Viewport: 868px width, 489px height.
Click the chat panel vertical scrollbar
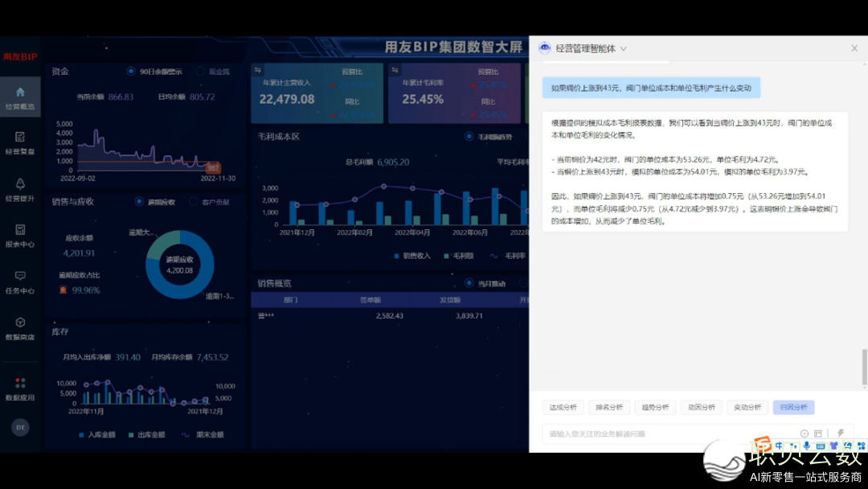(864, 367)
